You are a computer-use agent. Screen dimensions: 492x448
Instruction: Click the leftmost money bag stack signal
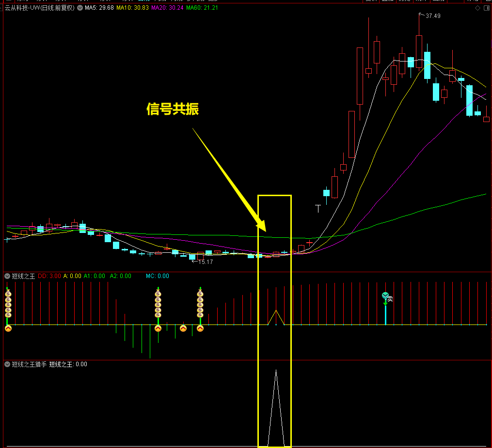pos(8,304)
